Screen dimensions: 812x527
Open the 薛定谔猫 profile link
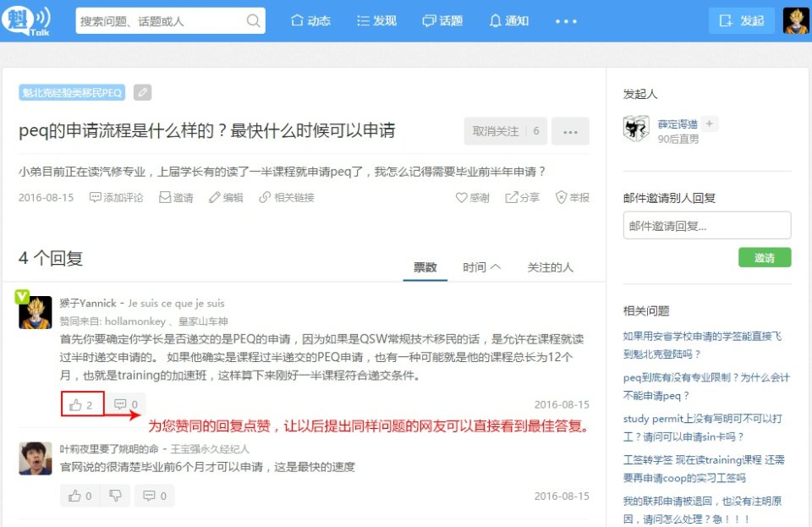(678, 124)
